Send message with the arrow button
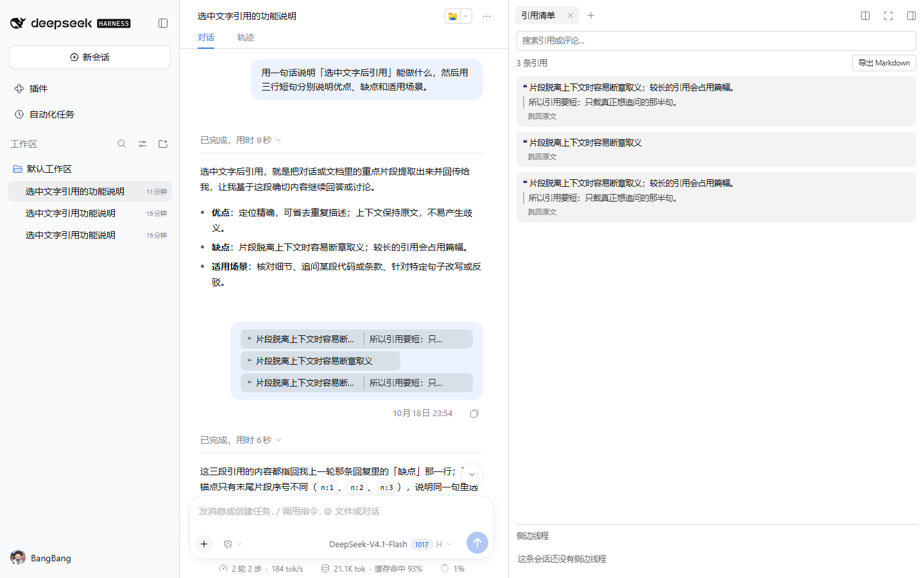The width and height of the screenshot is (924, 578). [477, 543]
